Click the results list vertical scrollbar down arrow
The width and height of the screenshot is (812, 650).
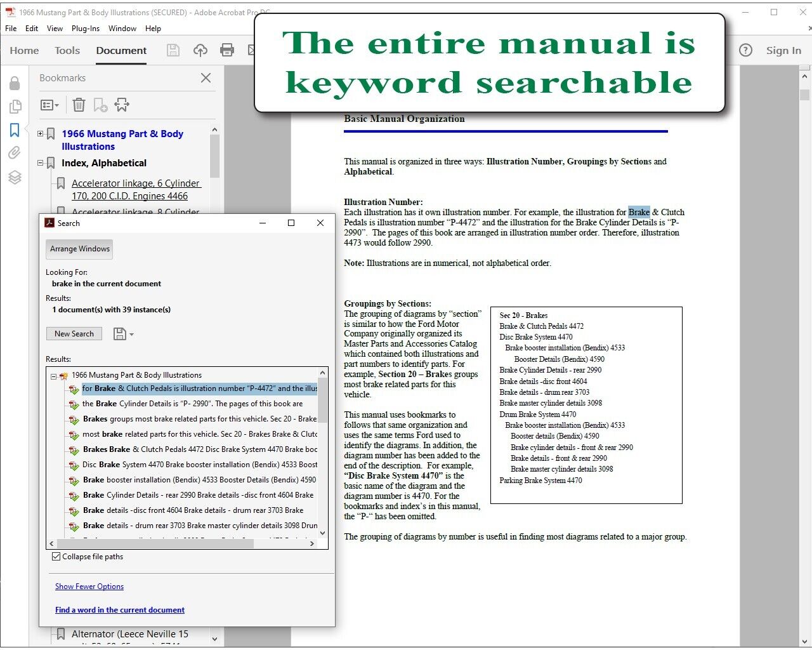322,533
